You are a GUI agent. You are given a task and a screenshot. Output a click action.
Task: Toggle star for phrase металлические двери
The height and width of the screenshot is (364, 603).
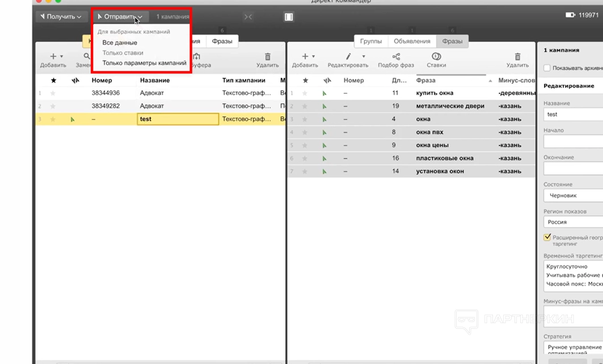click(x=305, y=106)
